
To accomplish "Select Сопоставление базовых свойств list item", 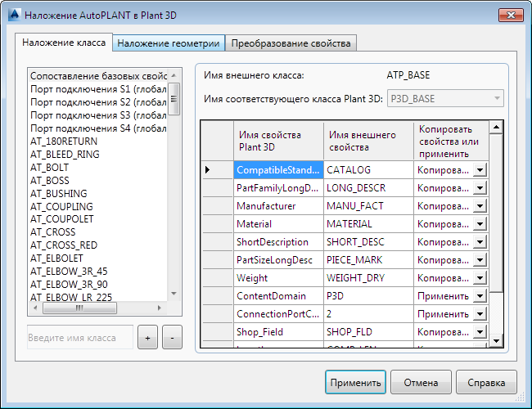I will (98, 76).
